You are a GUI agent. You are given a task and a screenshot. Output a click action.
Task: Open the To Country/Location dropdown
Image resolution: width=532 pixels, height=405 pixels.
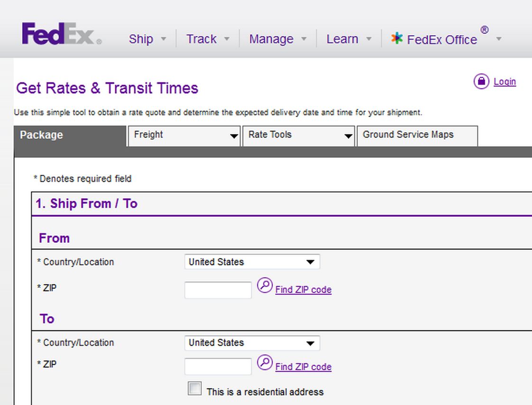[x=252, y=343]
